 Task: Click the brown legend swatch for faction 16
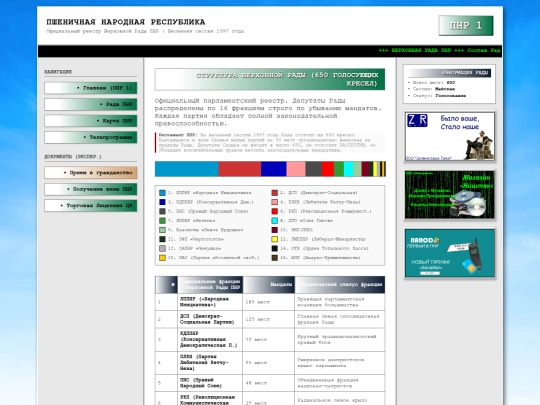[x=274, y=258]
